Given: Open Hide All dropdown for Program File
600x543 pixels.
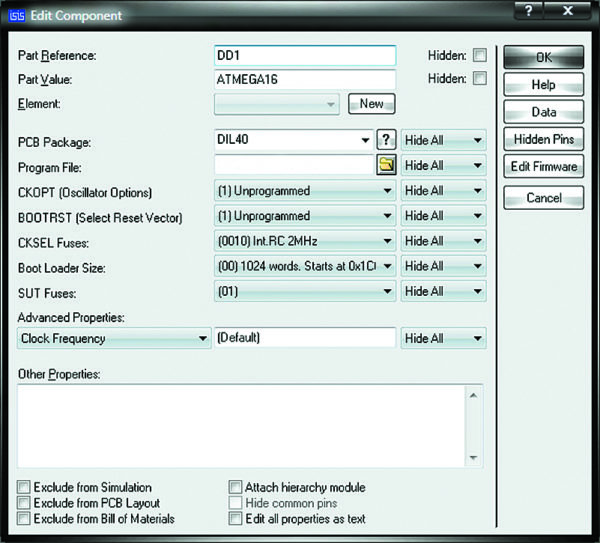Looking at the screenshot, I should coord(443,165).
